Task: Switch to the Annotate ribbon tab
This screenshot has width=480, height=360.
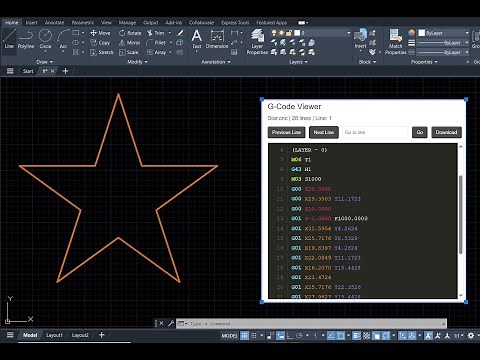Action: [x=54, y=22]
